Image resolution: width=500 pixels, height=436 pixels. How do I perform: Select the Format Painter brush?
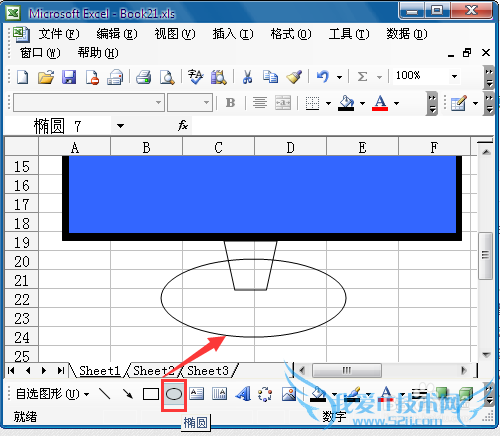[294, 77]
